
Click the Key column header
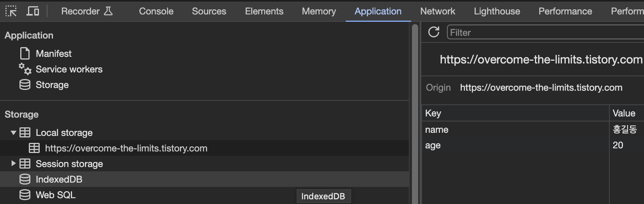click(516, 113)
